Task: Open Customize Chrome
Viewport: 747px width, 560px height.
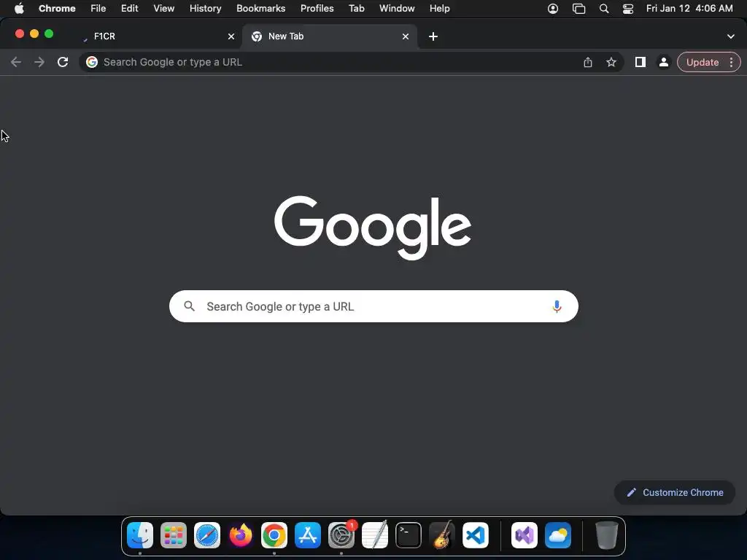Action: click(675, 493)
